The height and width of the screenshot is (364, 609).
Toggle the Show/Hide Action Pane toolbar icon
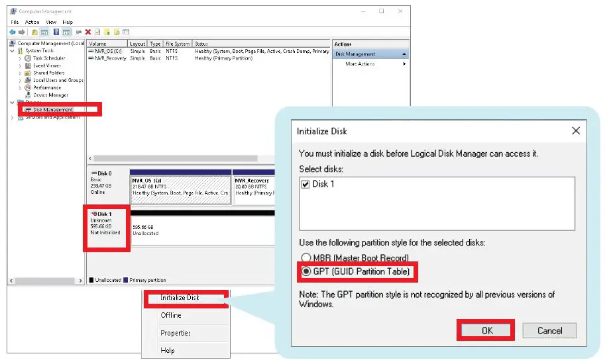(66, 32)
